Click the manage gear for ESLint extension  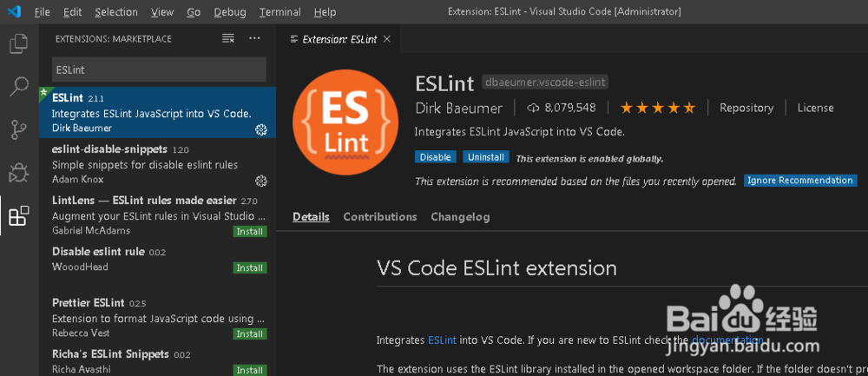pyautogui.click(x=261, y=129)
